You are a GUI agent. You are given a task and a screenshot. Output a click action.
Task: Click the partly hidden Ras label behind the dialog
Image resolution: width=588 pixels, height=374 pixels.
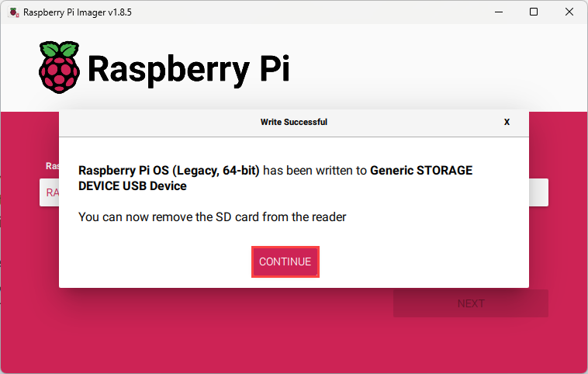point(52,165)
